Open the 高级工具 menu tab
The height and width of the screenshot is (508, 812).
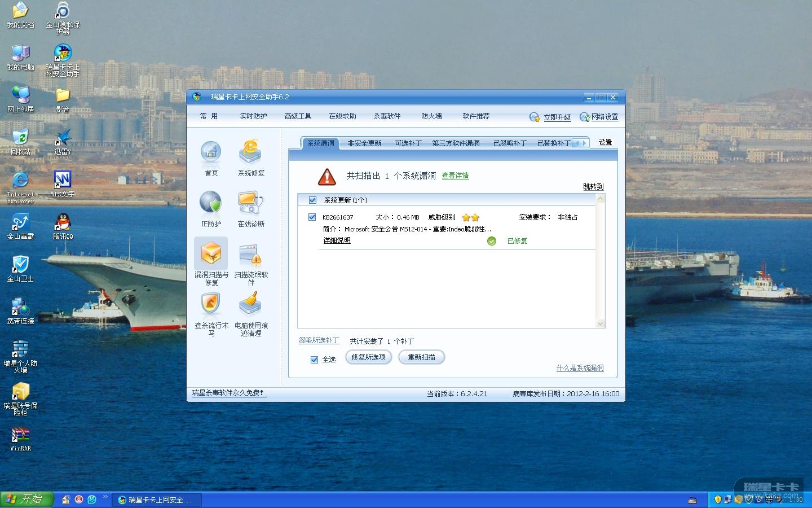pos(298,116)
